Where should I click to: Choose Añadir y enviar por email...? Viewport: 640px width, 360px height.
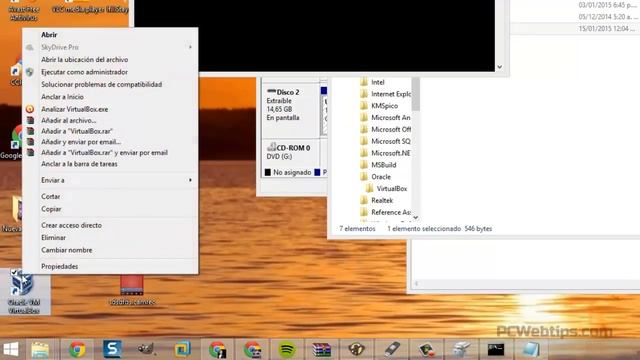tap(110, 142)
